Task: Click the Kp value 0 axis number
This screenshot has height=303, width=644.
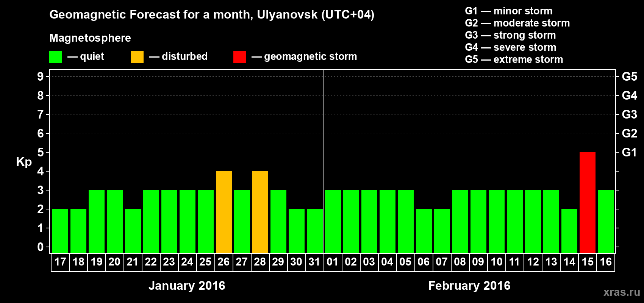Action: [41, 247]
